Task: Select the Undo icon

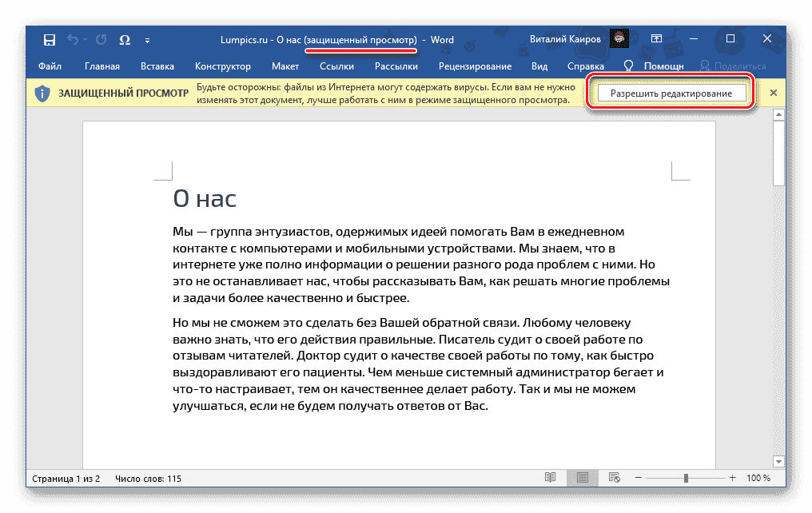Action: coord(72,38)
